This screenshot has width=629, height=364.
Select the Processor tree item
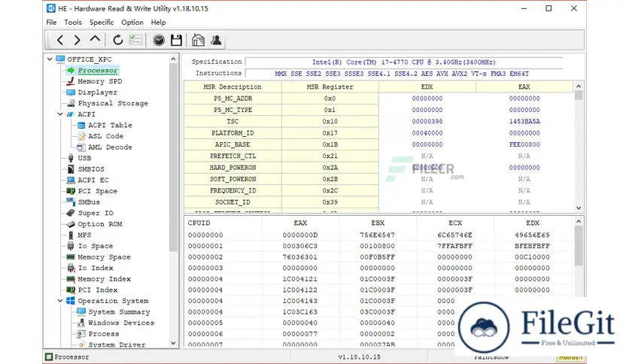pos(98,70)
